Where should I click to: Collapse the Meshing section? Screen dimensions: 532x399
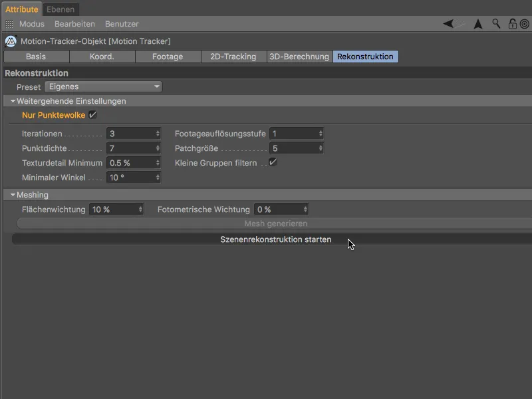point(13,195)
